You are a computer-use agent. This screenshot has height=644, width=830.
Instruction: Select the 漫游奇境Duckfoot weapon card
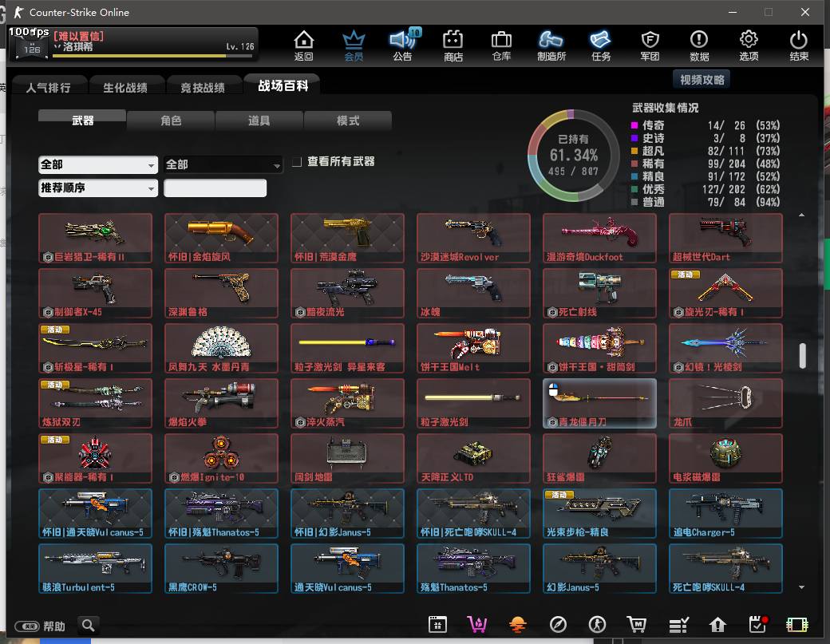click(599, 238)
